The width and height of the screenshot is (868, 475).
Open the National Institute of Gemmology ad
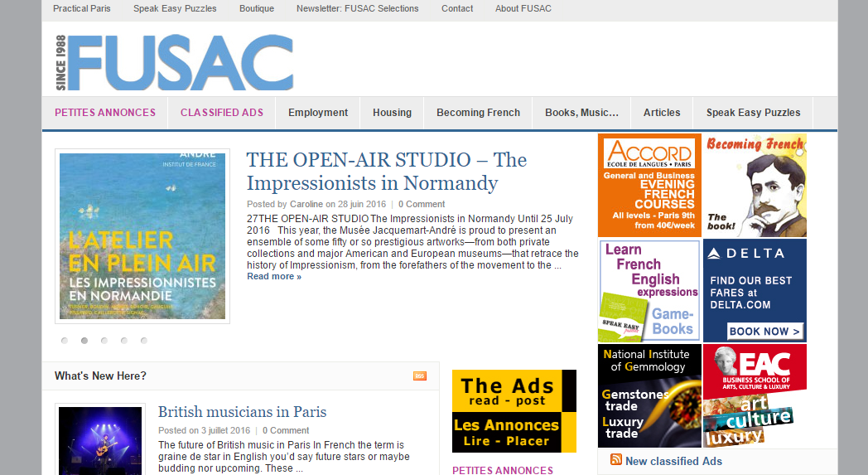click(x=649, y=395)
